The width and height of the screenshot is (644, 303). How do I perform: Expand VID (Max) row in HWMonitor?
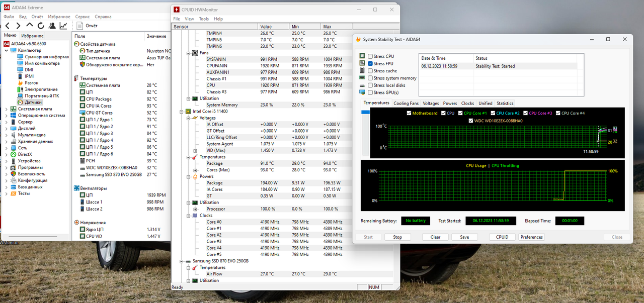point(195,151)
